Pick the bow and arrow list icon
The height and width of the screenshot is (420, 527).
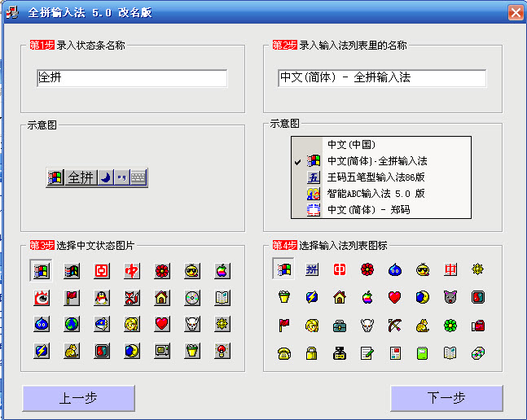(x=394, y=326)
